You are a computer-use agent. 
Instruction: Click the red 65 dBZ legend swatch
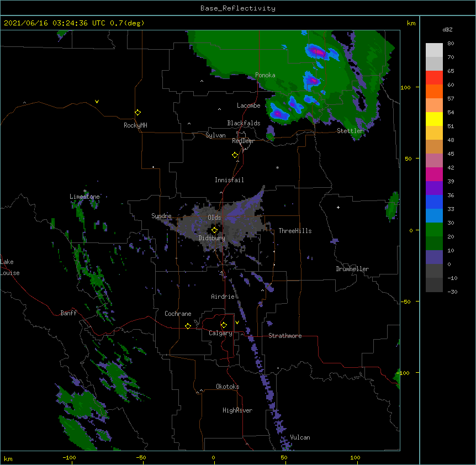(x=434, y=78)
